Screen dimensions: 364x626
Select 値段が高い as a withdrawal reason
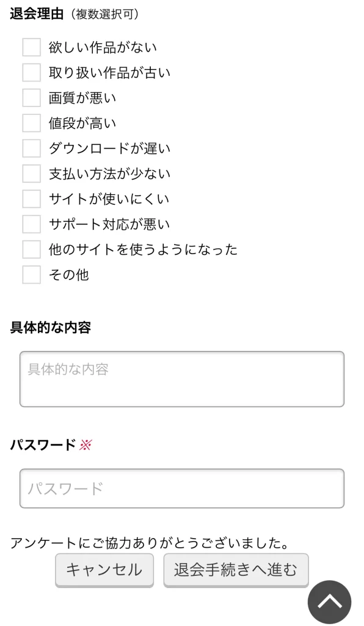30,123
